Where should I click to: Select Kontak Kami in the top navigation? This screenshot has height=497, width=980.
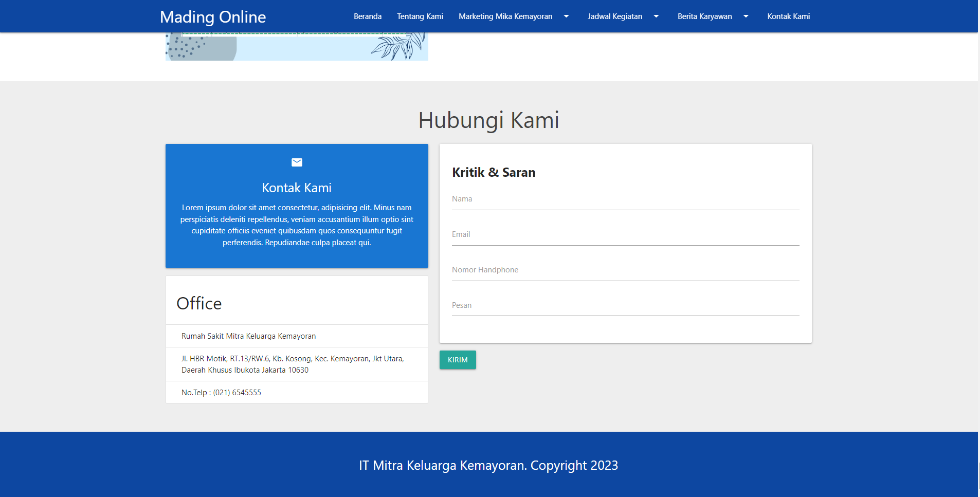pos(788,16)
